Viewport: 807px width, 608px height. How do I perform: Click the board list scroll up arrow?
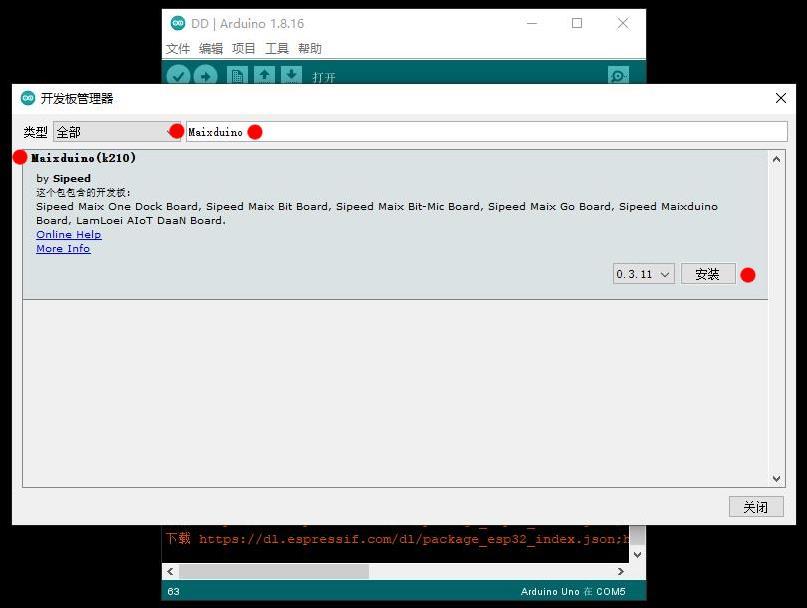(x=776, y=160)
